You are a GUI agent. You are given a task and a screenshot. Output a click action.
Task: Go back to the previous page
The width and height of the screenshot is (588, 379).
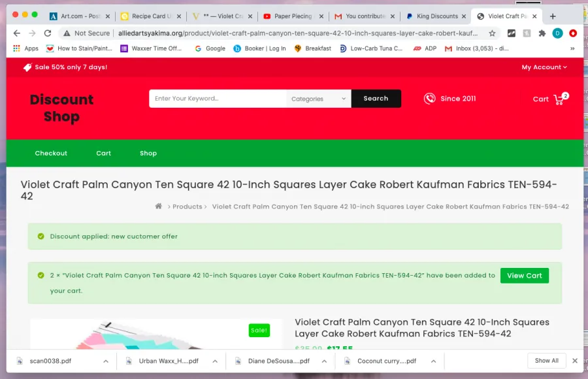17,33
